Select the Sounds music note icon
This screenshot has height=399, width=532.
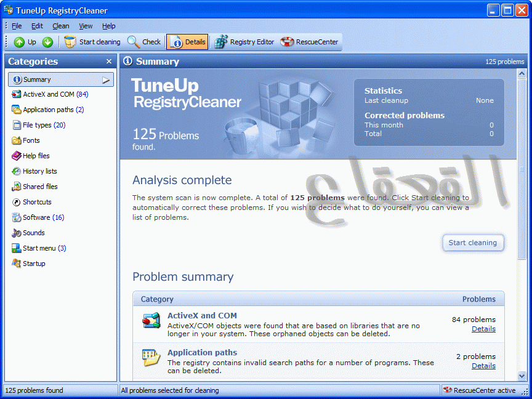point(16,233)
